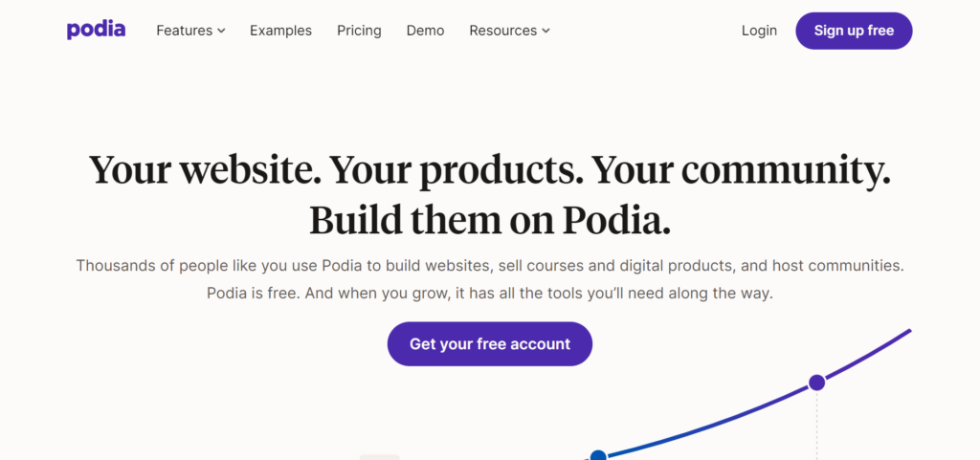The height and width of the screenshot is (460, 980).
Task: Click the "Podia is free" description line
Action: 489,294
